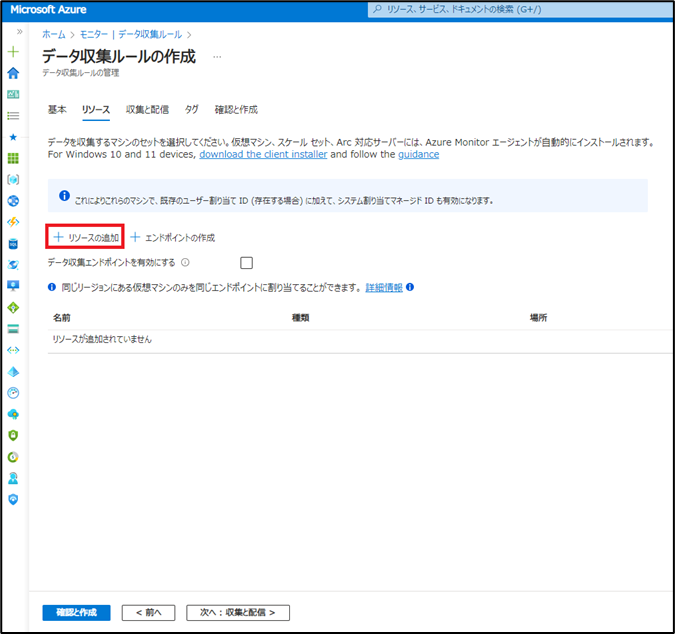The height and width of the screenshot is (634, 675).
Task: Open Load balancers green diamond icon
Action: [13, 307]
